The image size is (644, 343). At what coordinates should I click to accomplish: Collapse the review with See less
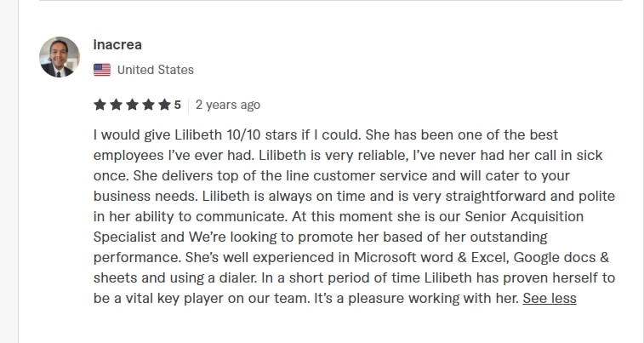click(x=550, y=298)
